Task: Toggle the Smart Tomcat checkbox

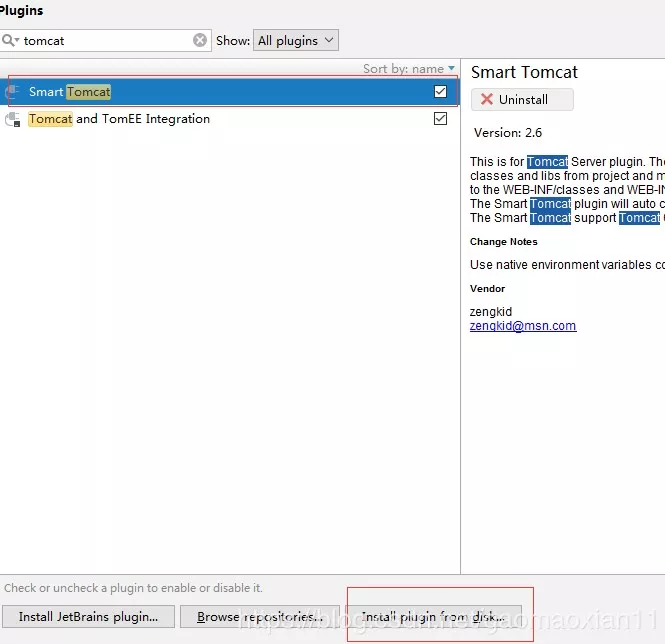Action: (440, 92)
